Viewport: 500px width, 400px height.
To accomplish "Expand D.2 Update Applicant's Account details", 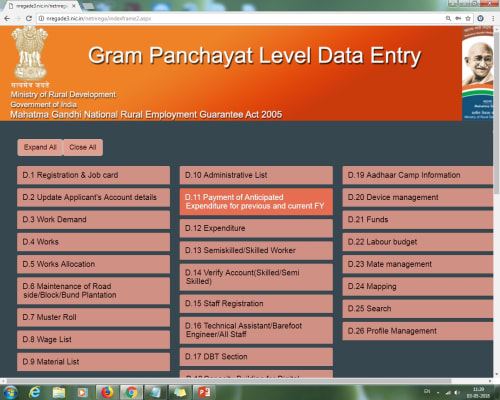I will tap(93, 197).
